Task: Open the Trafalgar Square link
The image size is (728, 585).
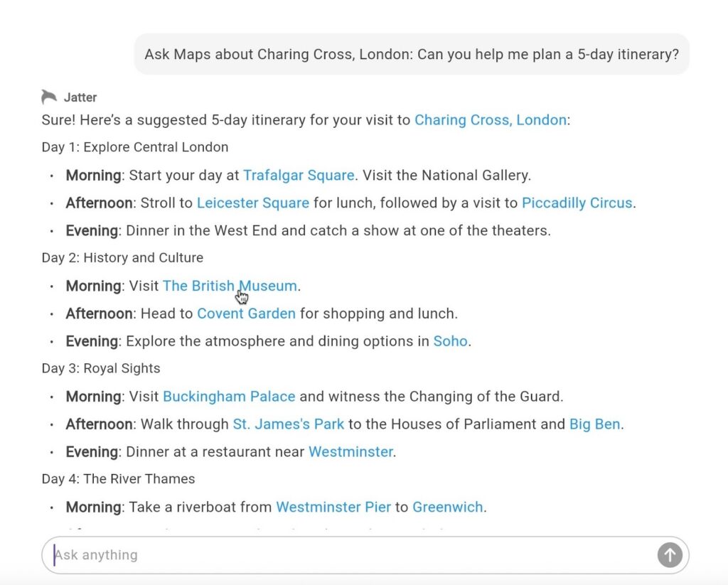Action: 299,176
